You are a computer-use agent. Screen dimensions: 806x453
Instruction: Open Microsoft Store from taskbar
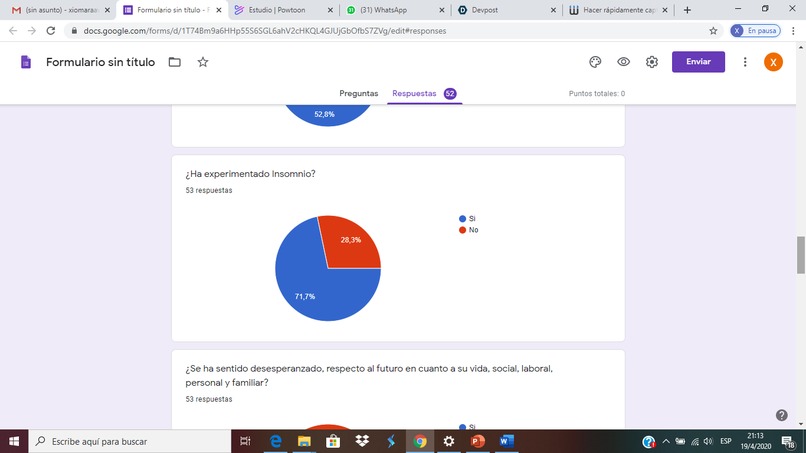tap(333, 441)
